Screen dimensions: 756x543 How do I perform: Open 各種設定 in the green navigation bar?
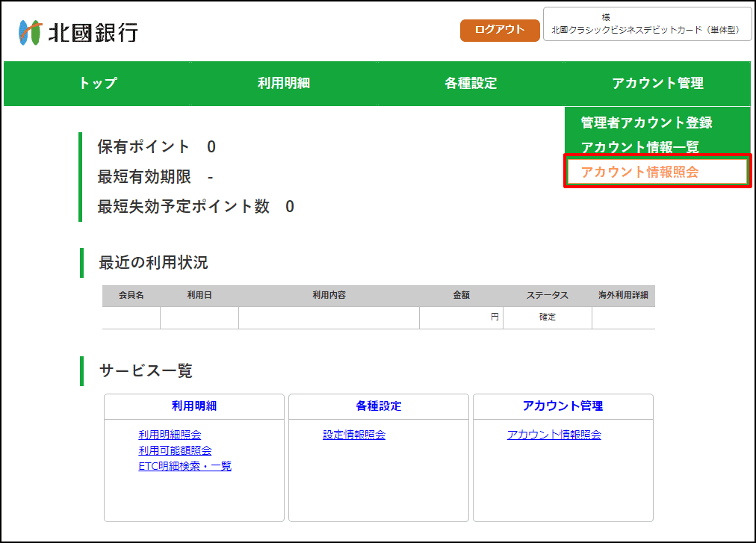pyautogui.click(x=471, y=84)
